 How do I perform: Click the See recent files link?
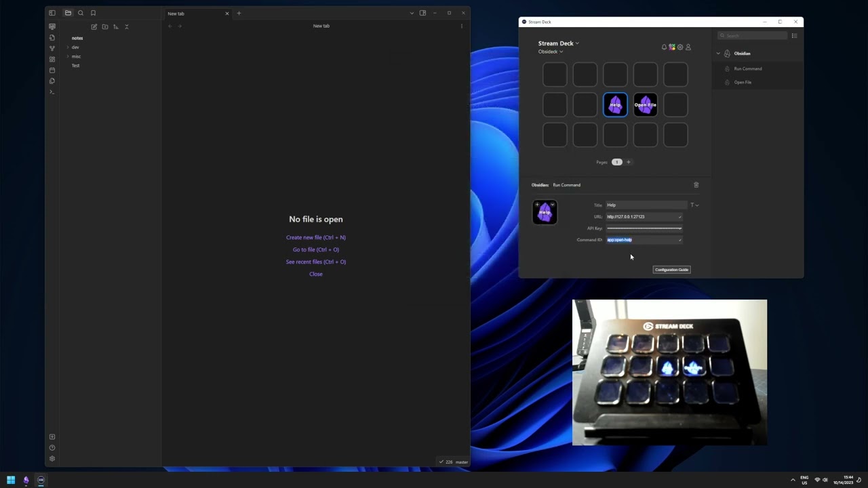316,262
